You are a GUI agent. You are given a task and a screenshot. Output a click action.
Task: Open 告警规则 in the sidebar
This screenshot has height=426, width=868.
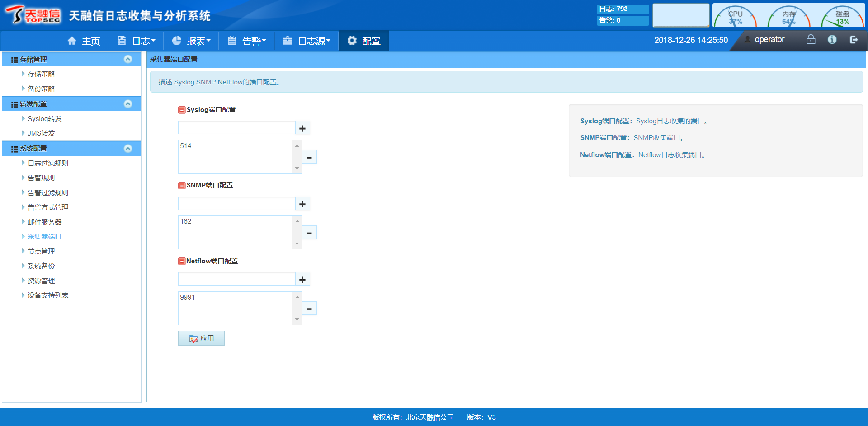point(41,178)
